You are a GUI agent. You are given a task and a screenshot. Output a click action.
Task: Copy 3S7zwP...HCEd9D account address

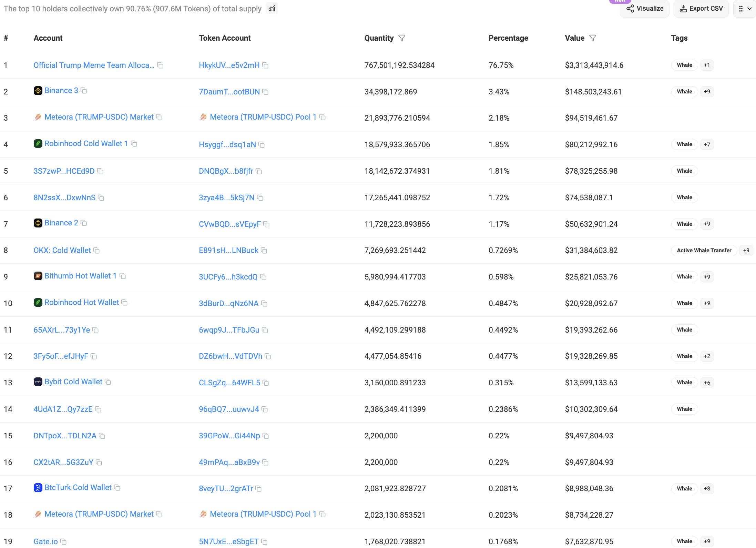coord(100,171)
